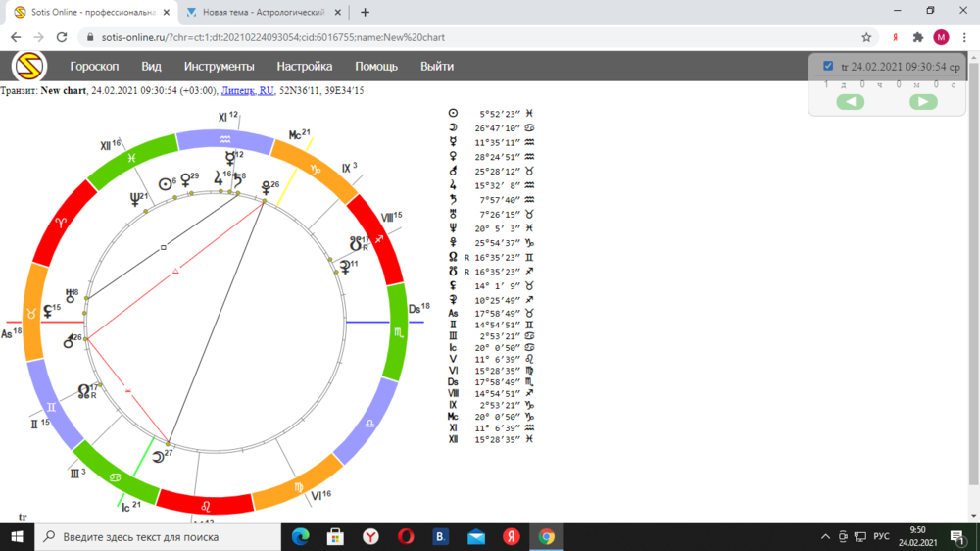Click Выйти to log out
The width and height of the screenshot is (980, 551).
pos(437,67)
